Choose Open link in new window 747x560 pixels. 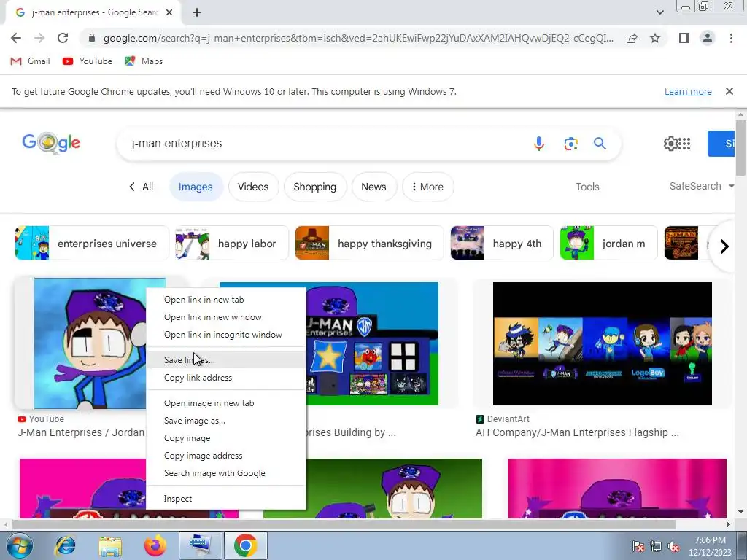coord(226,317)
